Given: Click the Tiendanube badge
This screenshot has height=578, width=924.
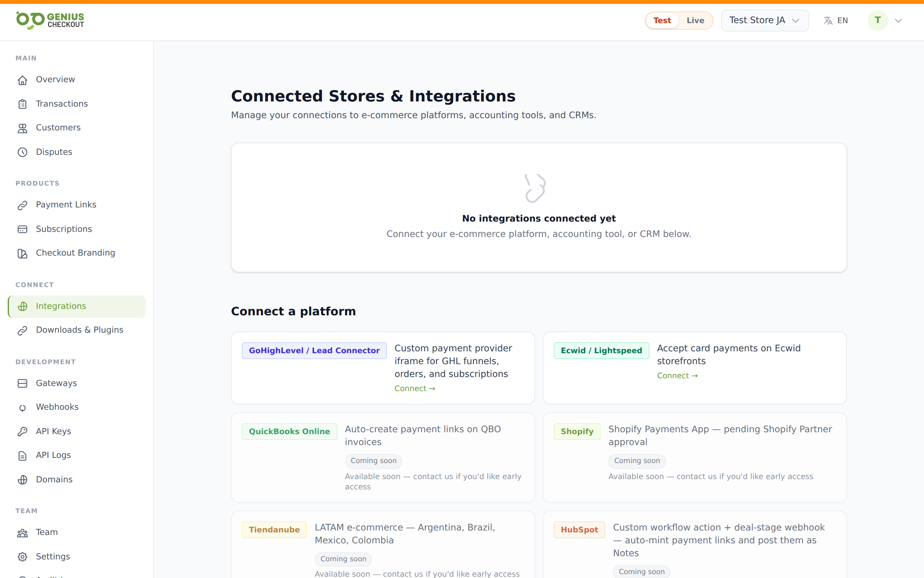Looking at the screenshot, I should point(274,530).
